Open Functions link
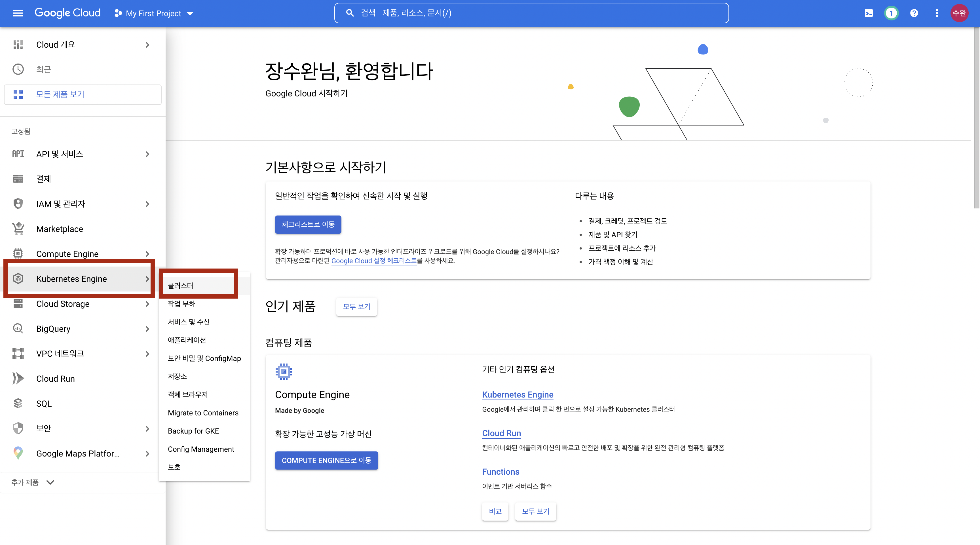This screenshot has height=545, width=980. (x=501, y=472)
